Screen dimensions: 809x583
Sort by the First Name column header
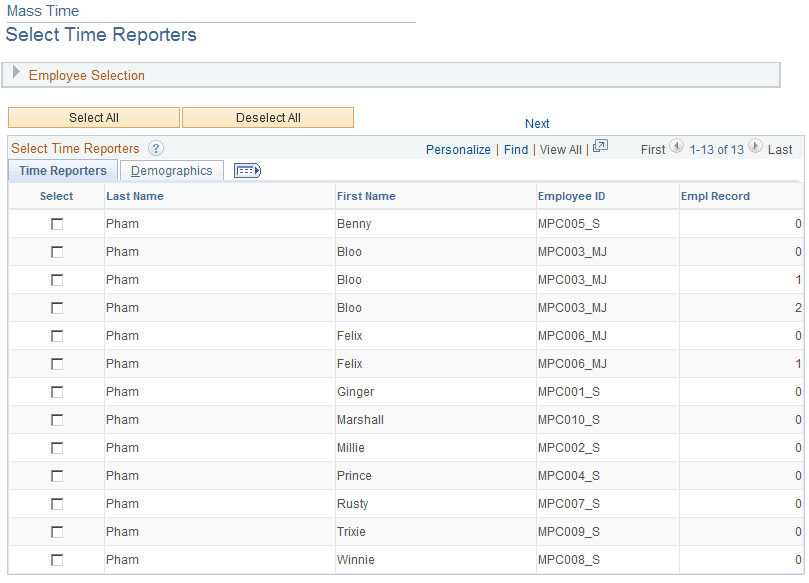coord(366,196)
